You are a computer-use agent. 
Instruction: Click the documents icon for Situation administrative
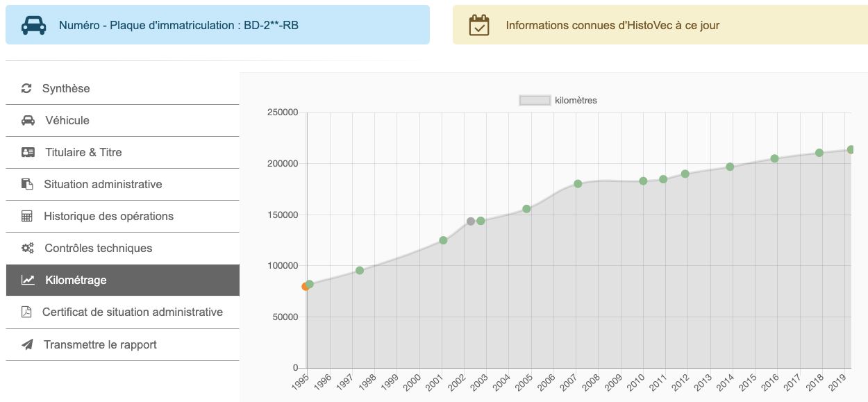pos(27,184)
